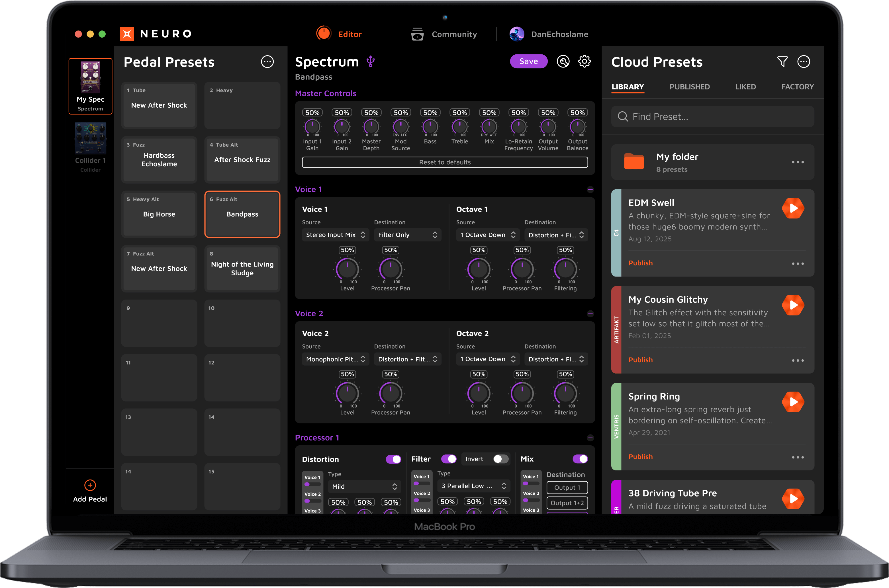This screenshot has height=588, width=889.
Task: Toggle the Distortion switch off
Action: (393, 459)
